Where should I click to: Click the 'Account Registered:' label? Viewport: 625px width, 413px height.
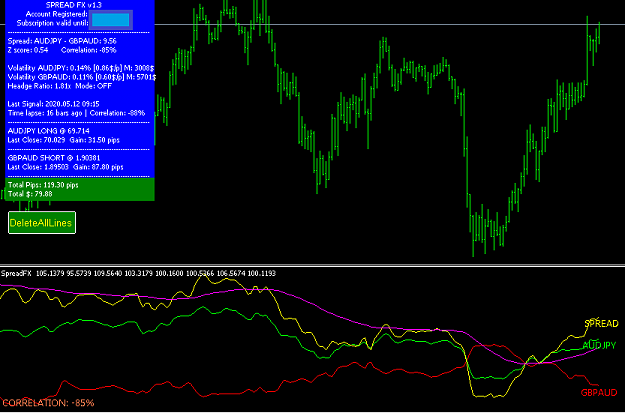click(x=56, y=14)
